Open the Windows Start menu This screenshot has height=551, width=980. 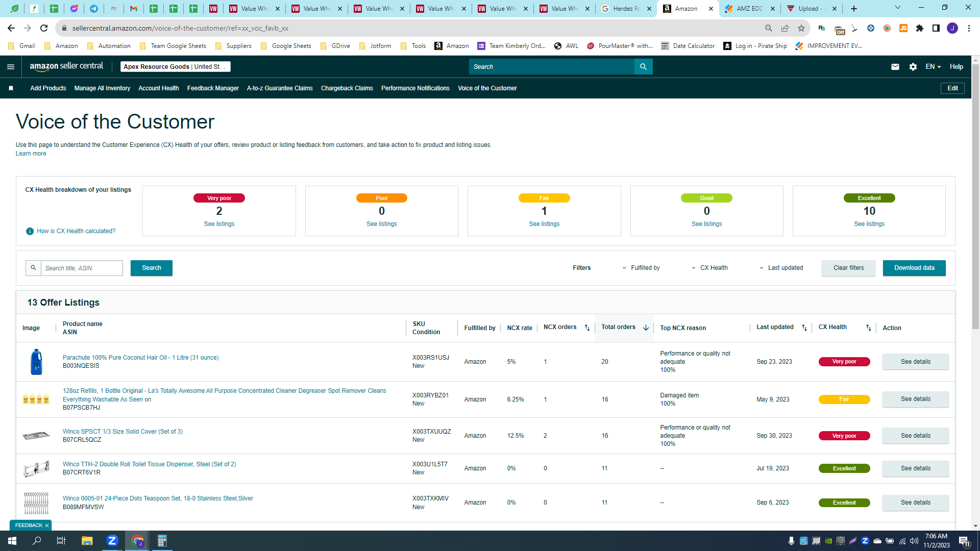point(12,541)
